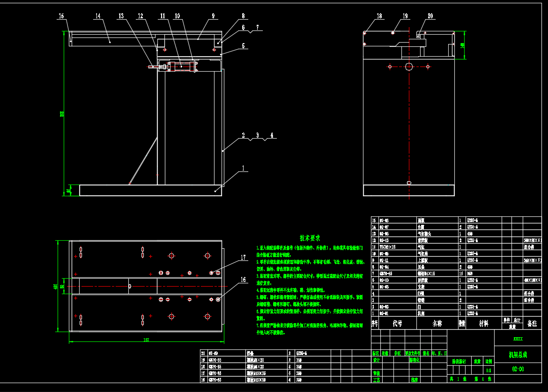The height and width of the screenshot is (392, 548).
Task: Select the 1:5 scale cell
Action: click(489, 369)
